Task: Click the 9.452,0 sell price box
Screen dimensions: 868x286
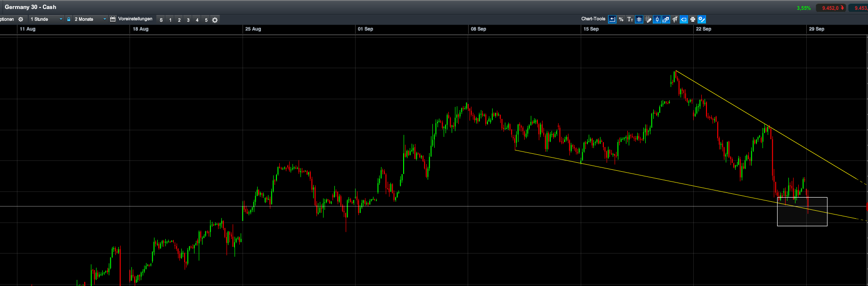Action: [x=831, y=8]
